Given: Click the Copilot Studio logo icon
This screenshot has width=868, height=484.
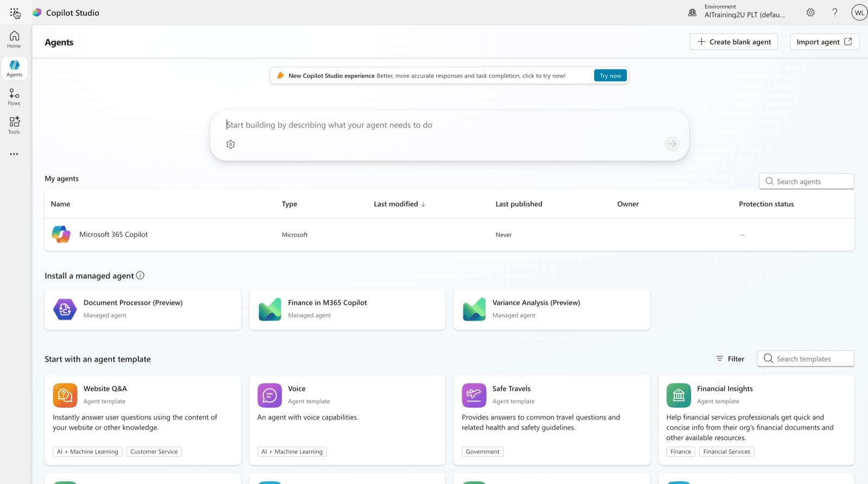Looking at the screenshot, I should (37, 12).
